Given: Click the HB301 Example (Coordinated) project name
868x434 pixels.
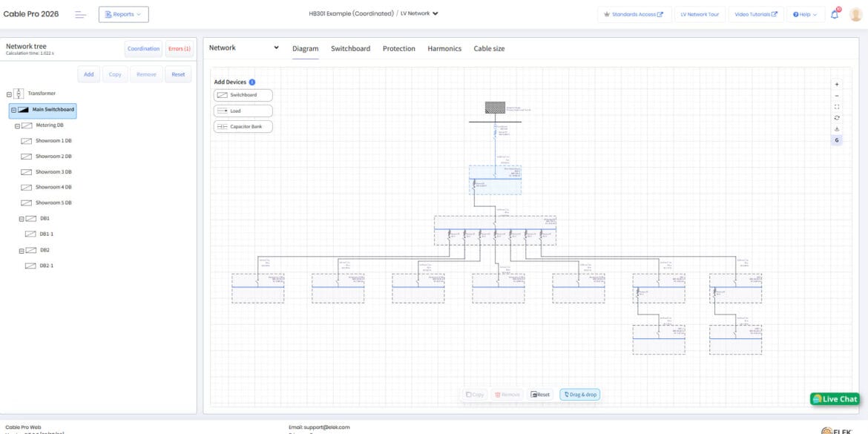Looking at the screenshot, I should 351,13.
